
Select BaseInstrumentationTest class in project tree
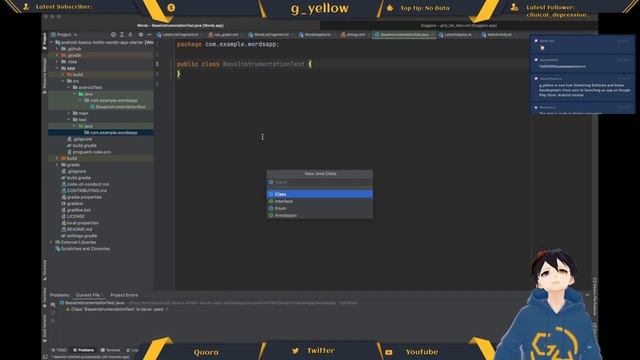(x=118, y=107)
